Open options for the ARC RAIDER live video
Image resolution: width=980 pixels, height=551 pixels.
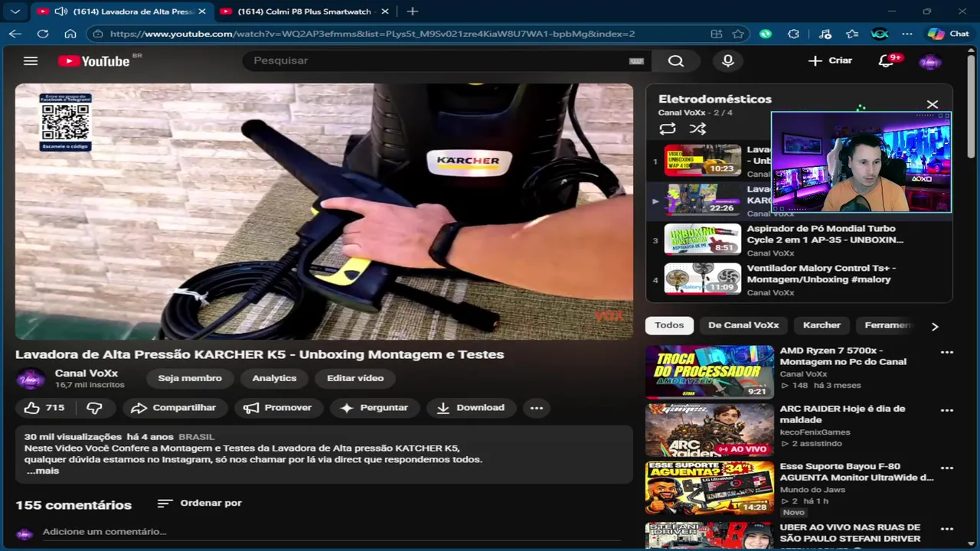click(x=947, y=410)
